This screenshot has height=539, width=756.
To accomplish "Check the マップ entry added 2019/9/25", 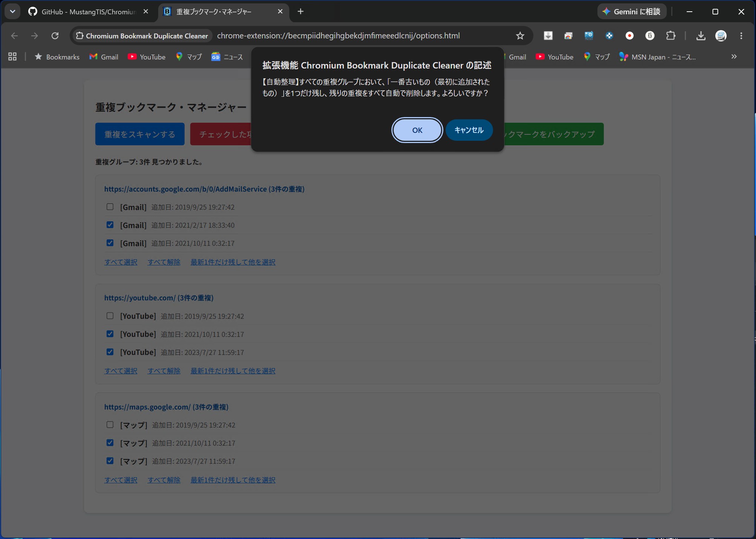I will click(110, 425).
